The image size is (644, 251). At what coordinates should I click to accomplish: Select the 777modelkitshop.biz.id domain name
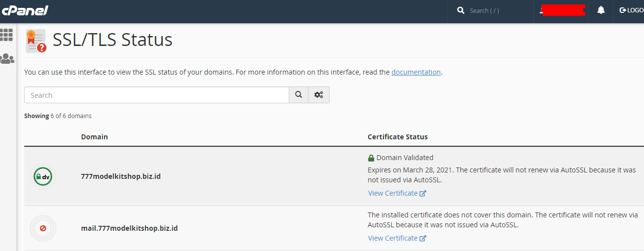pos(120,176)
